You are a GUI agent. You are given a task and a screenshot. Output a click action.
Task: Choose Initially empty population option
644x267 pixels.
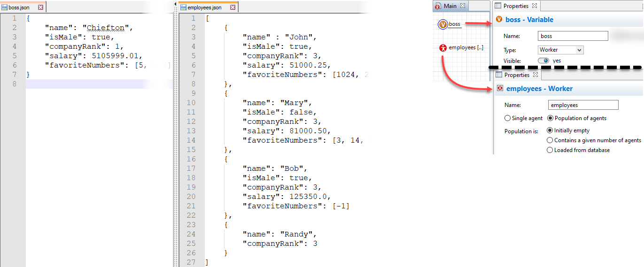tap(551, 130)
